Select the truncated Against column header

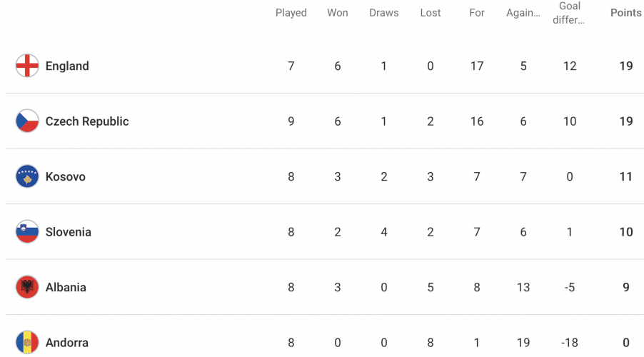[523, 13]
